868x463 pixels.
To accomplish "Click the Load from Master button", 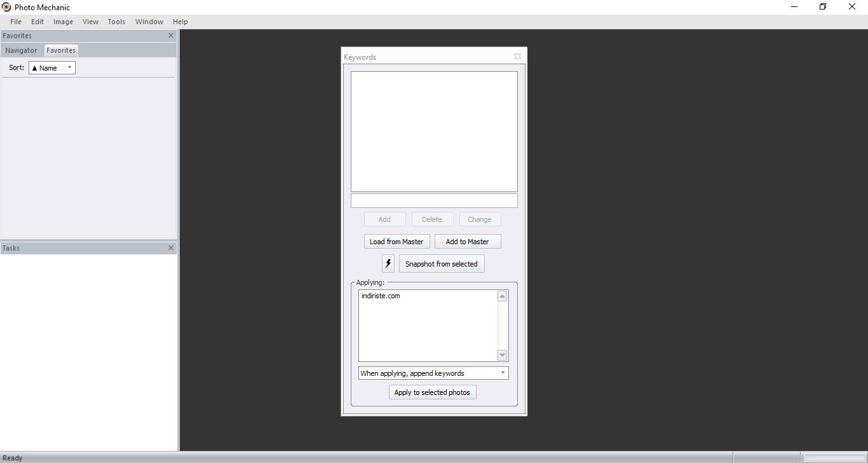I will 397,242.
